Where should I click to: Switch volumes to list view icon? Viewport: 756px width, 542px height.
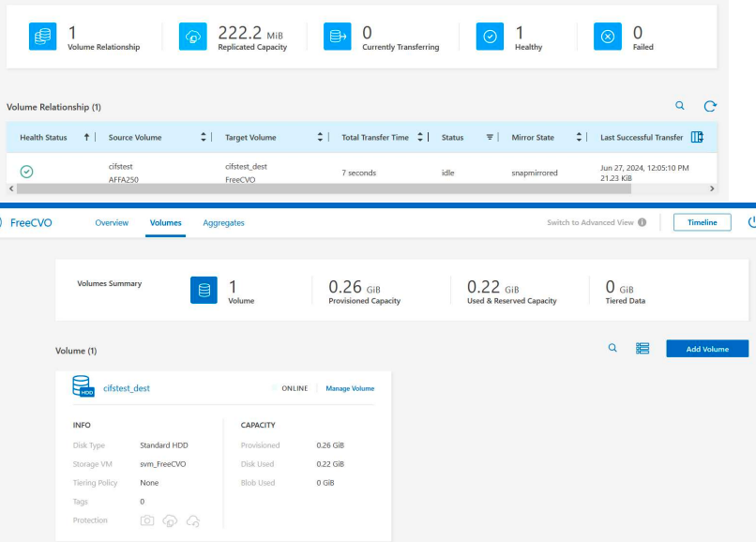click(643, 348)
